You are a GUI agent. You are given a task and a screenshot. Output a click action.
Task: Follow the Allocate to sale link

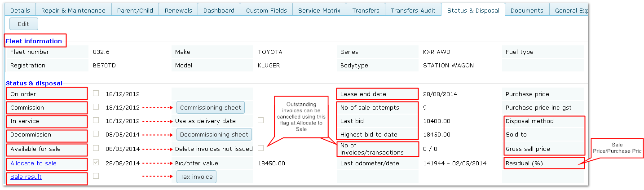pos(33,163)
